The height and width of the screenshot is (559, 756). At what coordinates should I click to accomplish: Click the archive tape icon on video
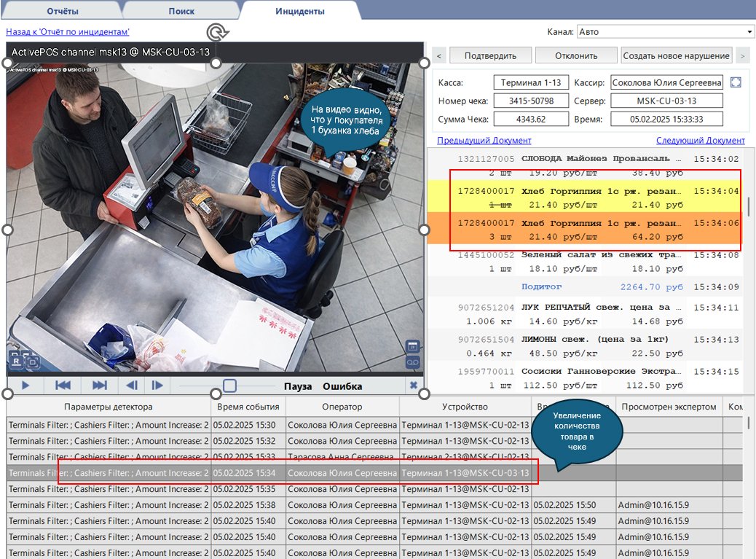(412, 361)
